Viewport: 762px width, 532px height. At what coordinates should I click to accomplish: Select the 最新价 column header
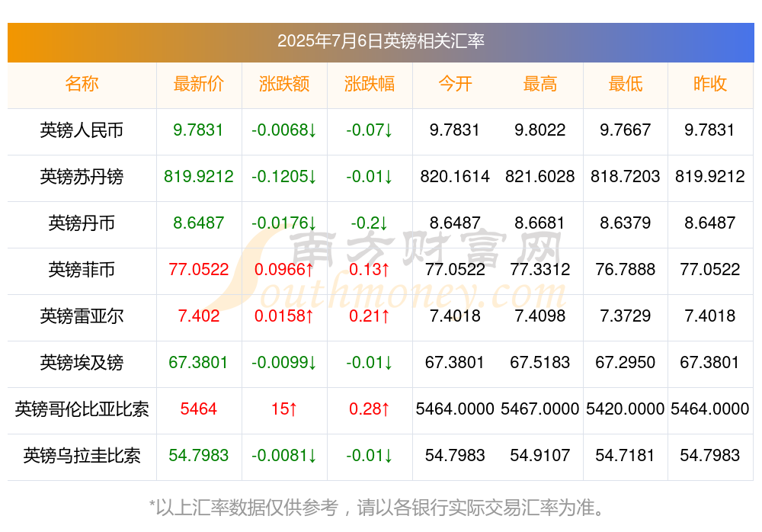(x=198, y=84)
